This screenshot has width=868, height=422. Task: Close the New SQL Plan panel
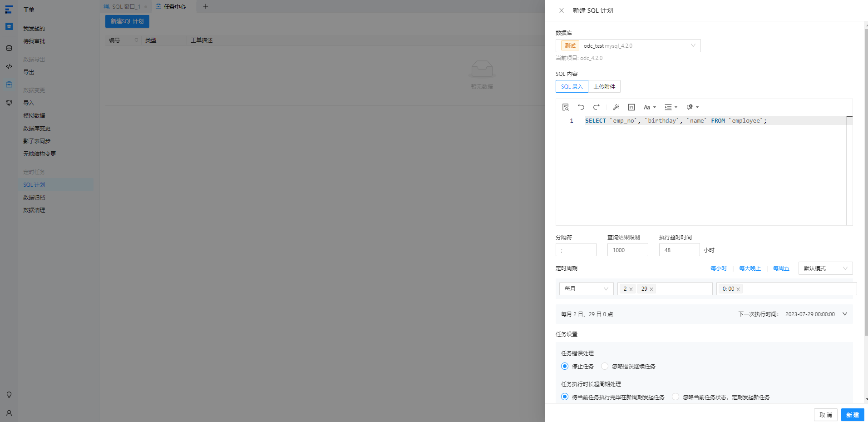pos(562,10)
